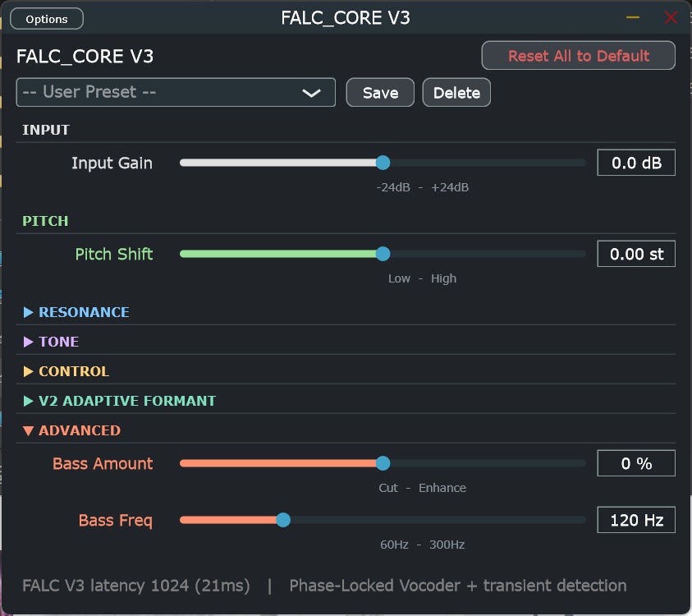Screen dimensions: 692x616
Task: Collapse the ADVANCED section
Action: point(71,430)
